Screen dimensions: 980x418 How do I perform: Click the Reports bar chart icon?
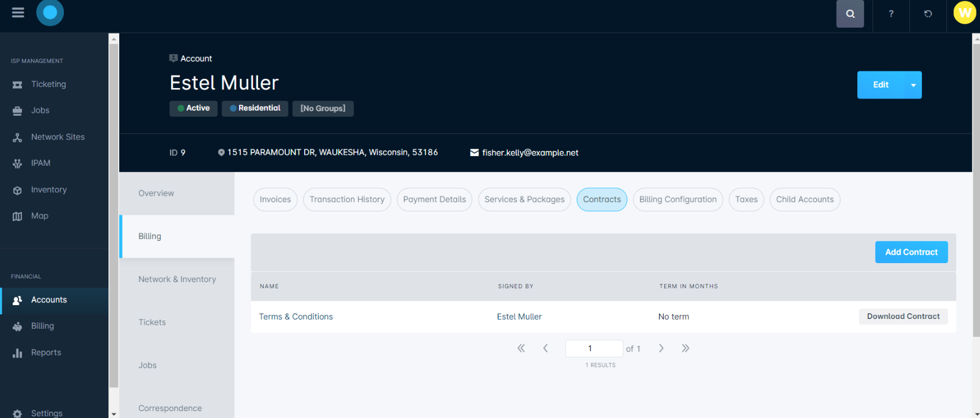(17, 353)
